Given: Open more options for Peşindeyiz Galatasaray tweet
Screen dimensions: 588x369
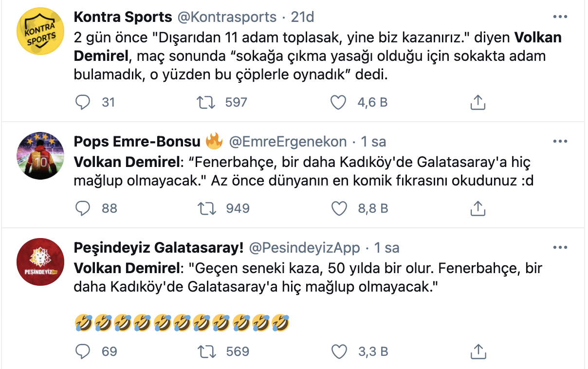Looking at the screenshot, I should coord(561,248).
